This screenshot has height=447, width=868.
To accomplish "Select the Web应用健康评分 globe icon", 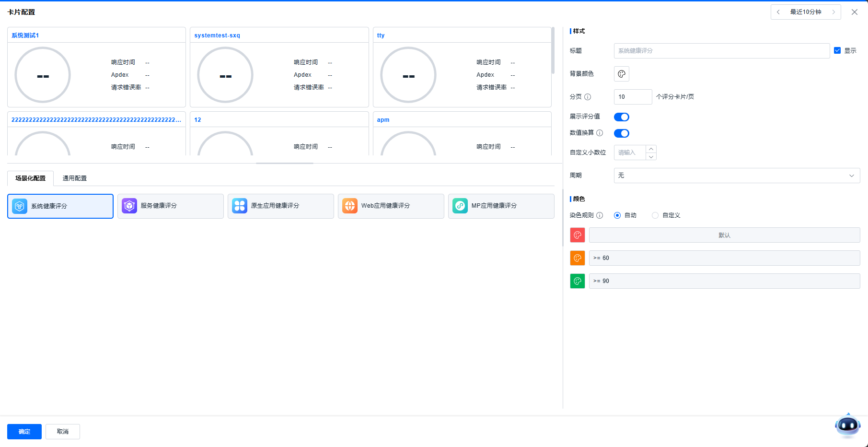I will click(350, 206).
